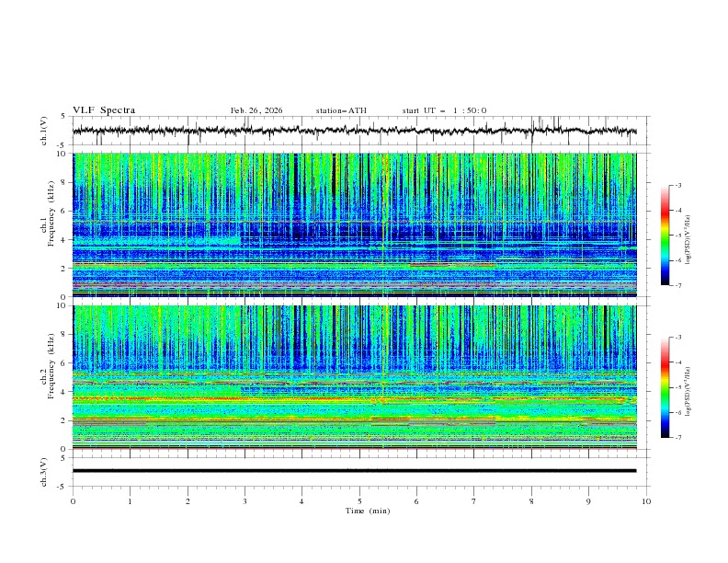Click time axis tick label "7"
The image size is (728, 563).
[474, 501]
